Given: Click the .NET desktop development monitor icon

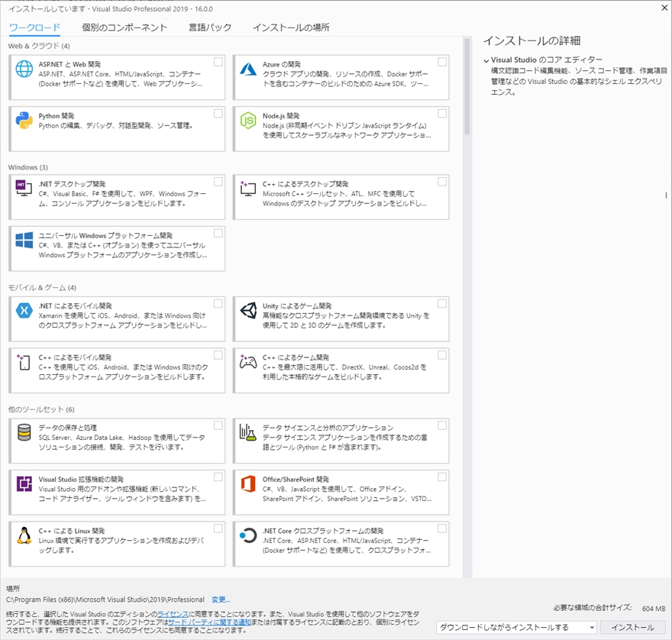Looking at the screenshot, I should click(x=24, y=188).
